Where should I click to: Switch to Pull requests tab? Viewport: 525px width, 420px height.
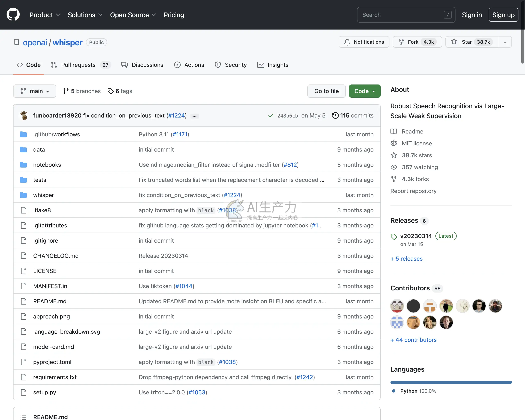(81, 65)
